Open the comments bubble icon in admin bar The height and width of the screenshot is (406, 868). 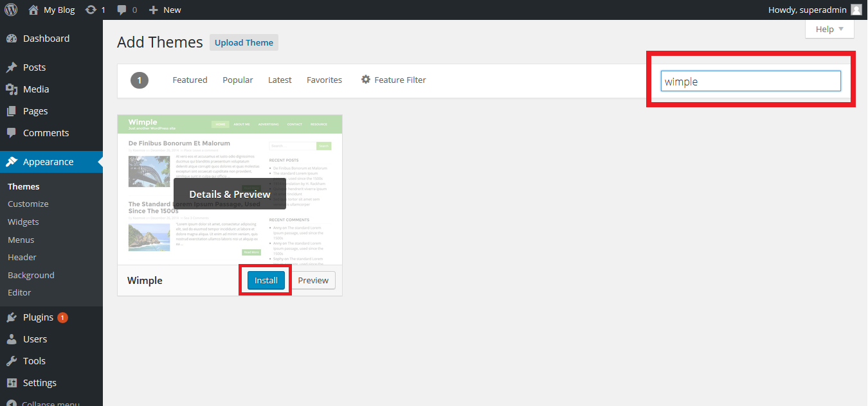pos(122,10)
